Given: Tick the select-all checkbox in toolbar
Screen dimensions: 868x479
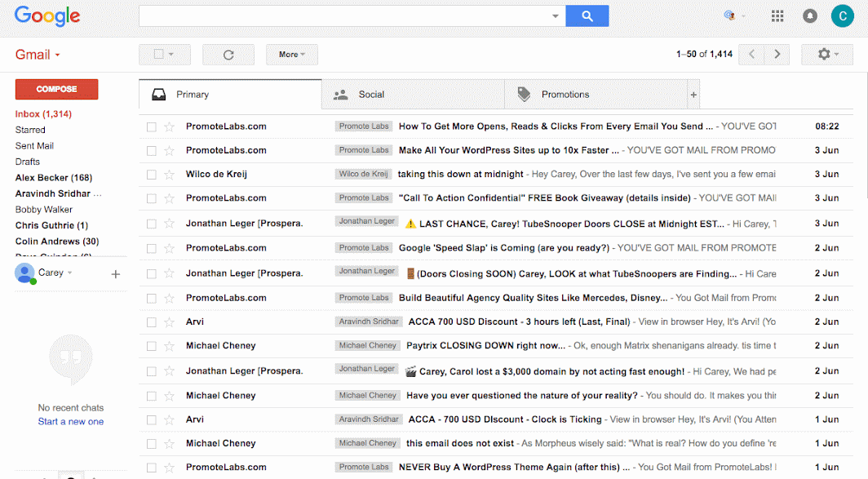Looking at the screenshot, I should 159,54.
